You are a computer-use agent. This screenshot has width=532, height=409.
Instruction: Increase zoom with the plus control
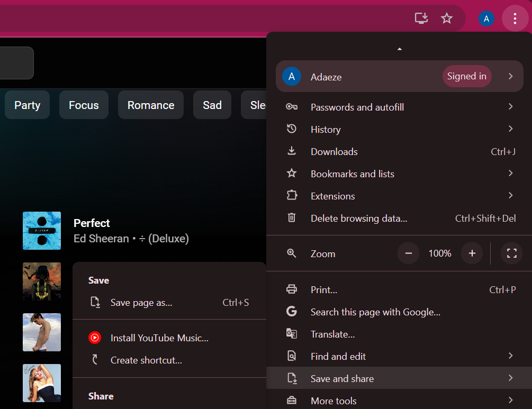[x=472, y=253]
